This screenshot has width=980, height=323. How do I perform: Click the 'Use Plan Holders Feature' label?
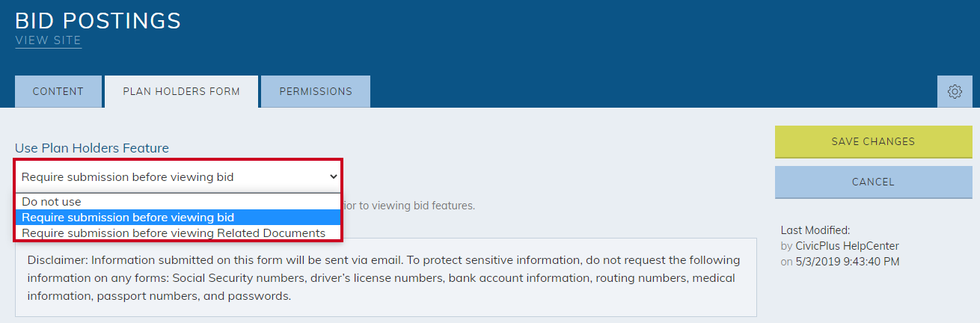pos(92,148)
